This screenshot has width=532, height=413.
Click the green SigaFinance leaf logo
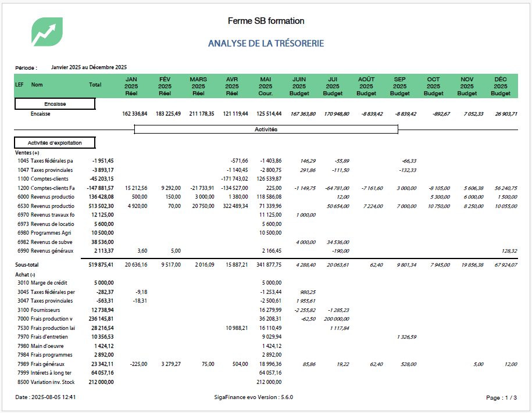[x=47, y=32]
